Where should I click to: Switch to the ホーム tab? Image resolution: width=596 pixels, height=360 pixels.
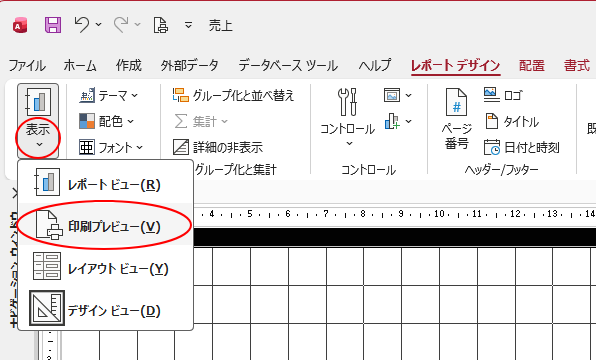click(x=80, y=65)
